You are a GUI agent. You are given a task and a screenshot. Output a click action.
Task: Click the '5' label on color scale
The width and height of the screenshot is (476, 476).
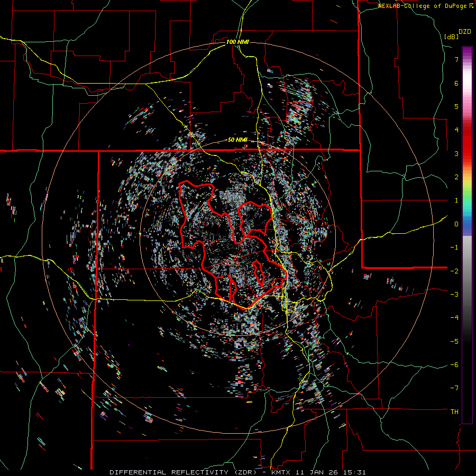coord(456,106)
